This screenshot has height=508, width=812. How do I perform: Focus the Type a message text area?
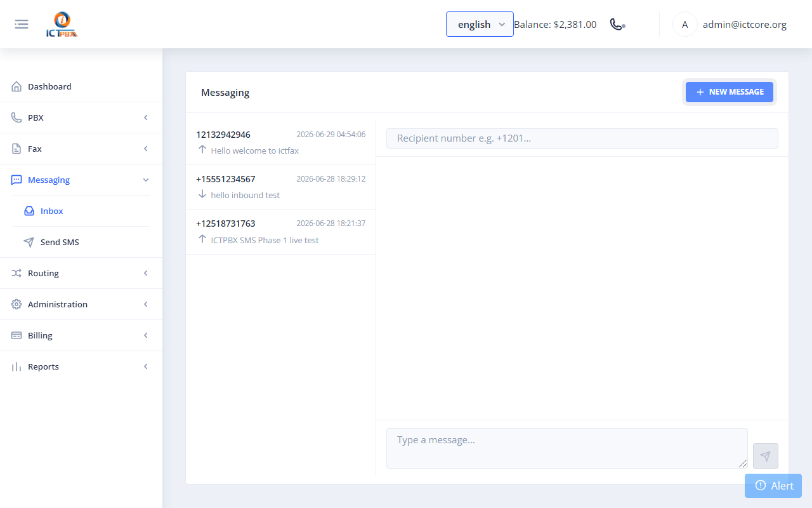567,448
